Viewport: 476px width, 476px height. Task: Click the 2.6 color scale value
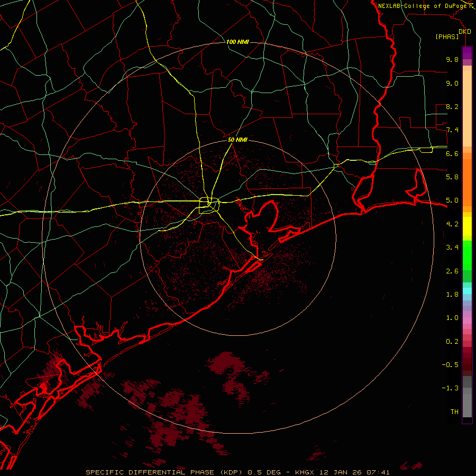452,271
